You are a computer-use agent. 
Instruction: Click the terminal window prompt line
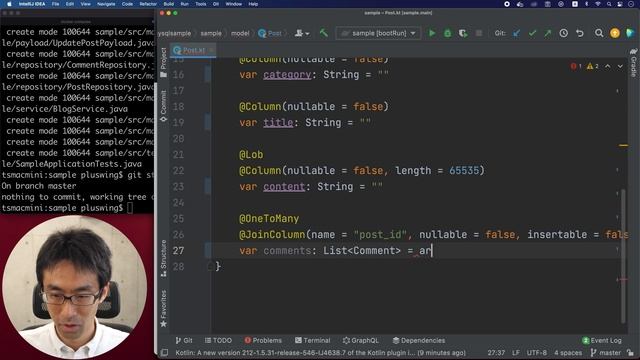point(67,208)
